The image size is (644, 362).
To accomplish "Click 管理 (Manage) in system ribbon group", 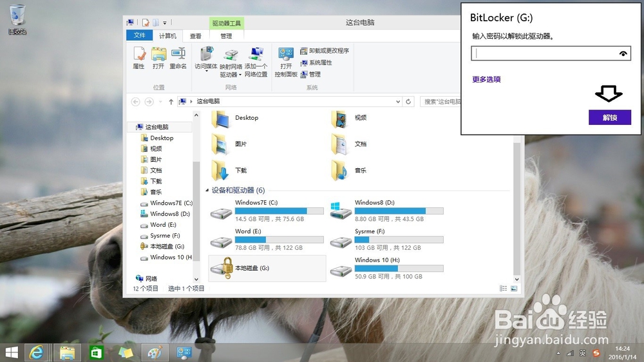I will tap(310, 74).
